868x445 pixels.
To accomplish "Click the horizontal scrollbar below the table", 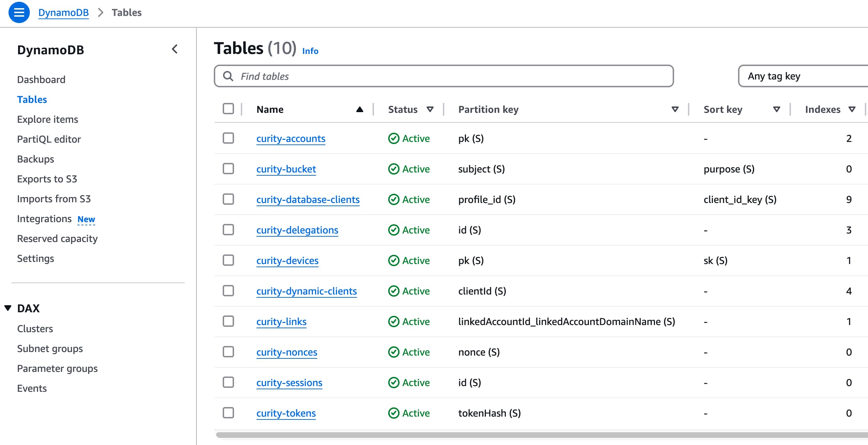I will point(542,435).
